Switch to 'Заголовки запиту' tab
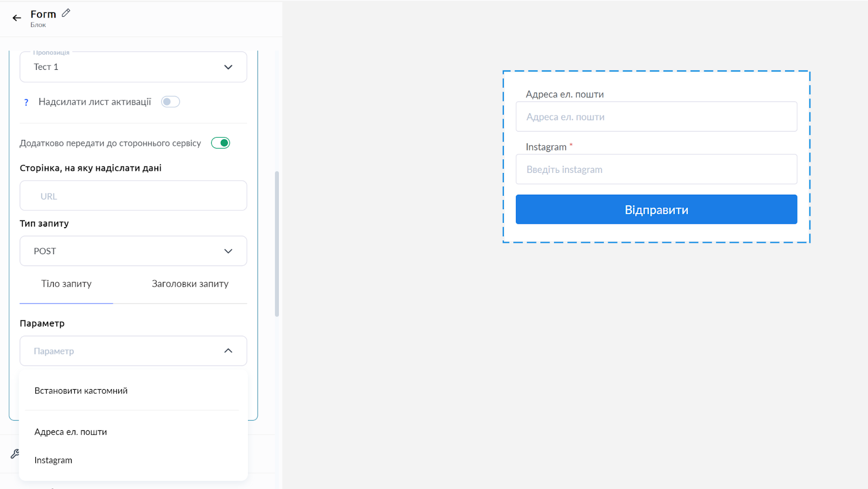This screenshot has height=489, width=868. (x=190, y=284)
